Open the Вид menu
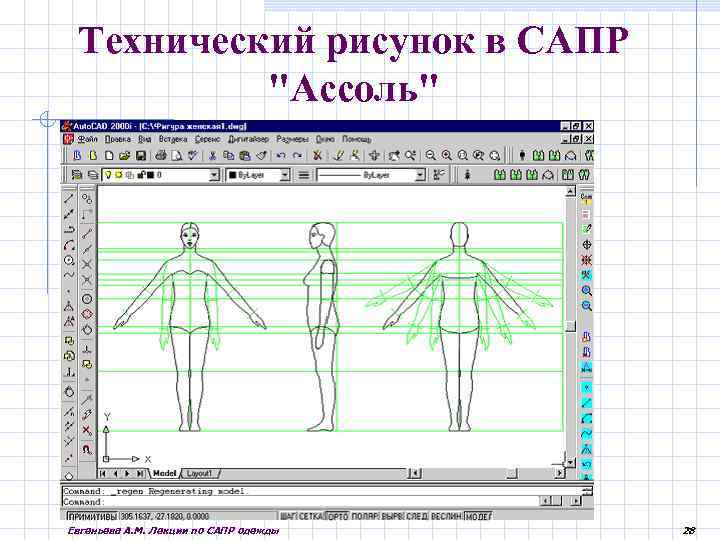Image resolution: width=720 pixels, height=540 pixels. (x=145, y=139)
